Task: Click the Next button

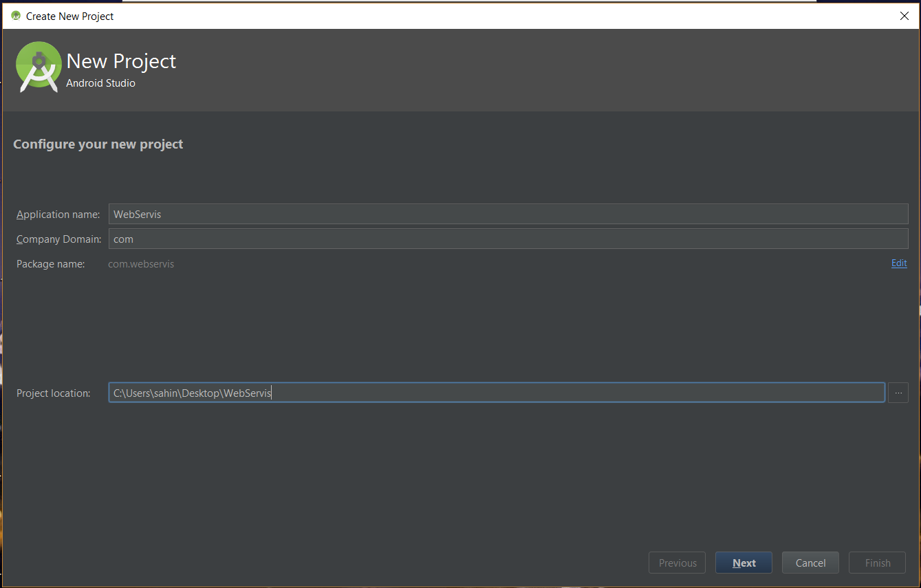Action: coord(744,563)
